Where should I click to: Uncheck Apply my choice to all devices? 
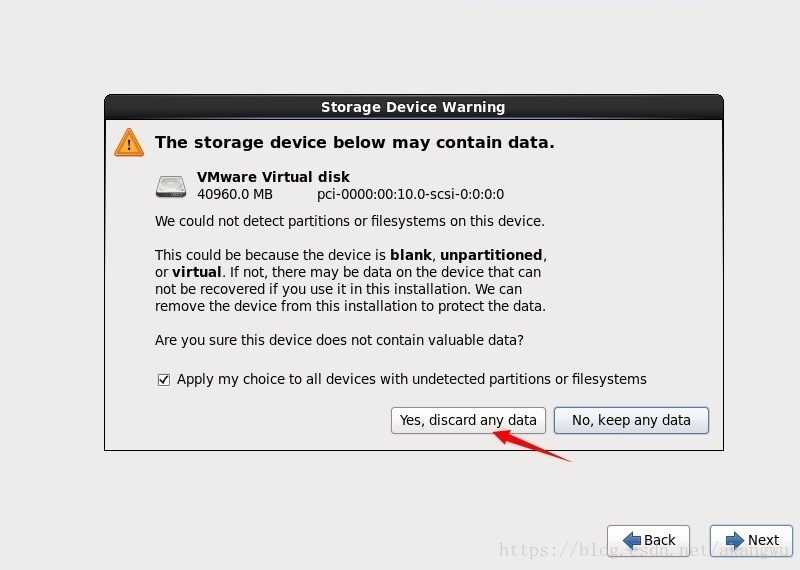tap(164, 380)
